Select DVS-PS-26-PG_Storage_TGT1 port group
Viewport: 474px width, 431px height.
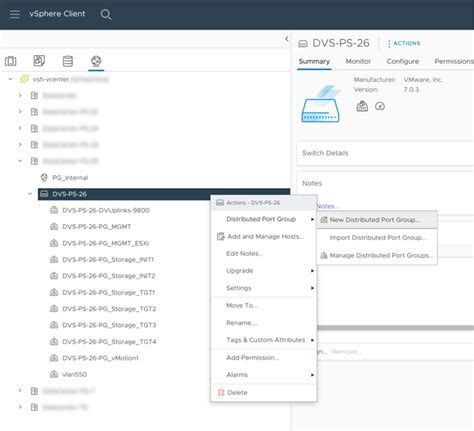(x=108, y=293)
